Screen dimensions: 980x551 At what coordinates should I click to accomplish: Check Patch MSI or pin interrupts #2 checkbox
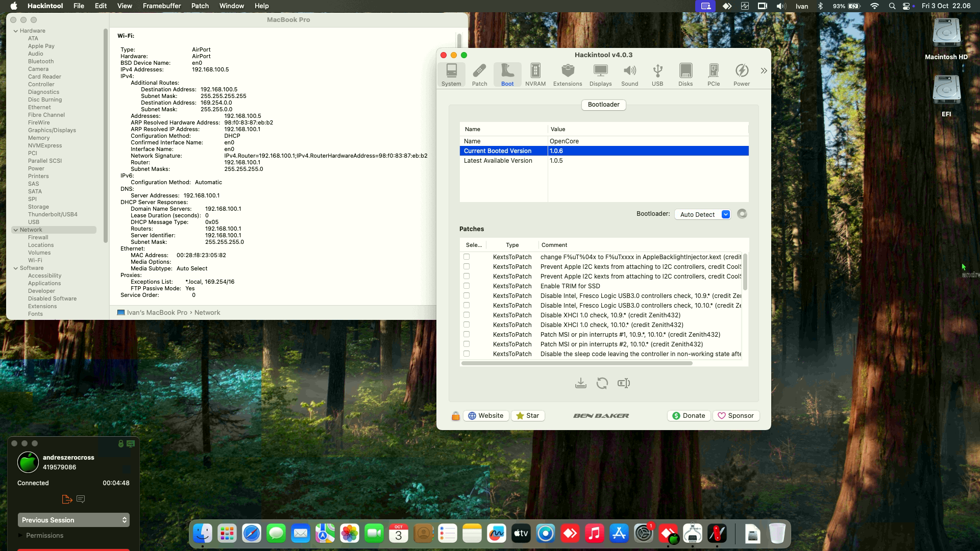click(466, 344)
